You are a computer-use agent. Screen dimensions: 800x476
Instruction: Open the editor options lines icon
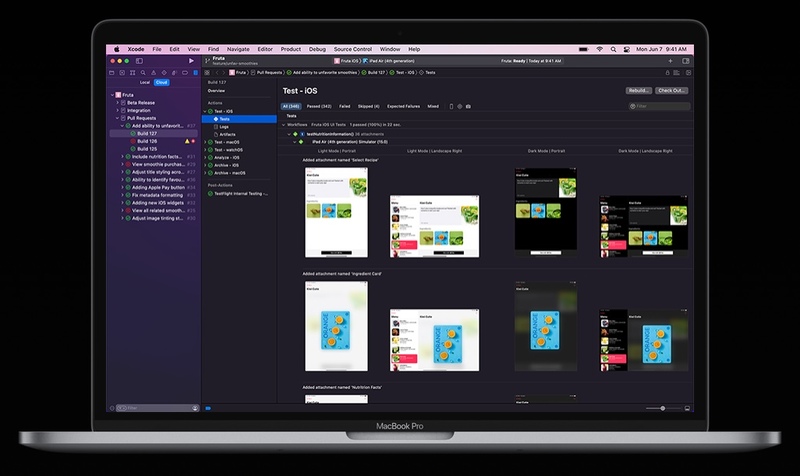pos(677,72)
